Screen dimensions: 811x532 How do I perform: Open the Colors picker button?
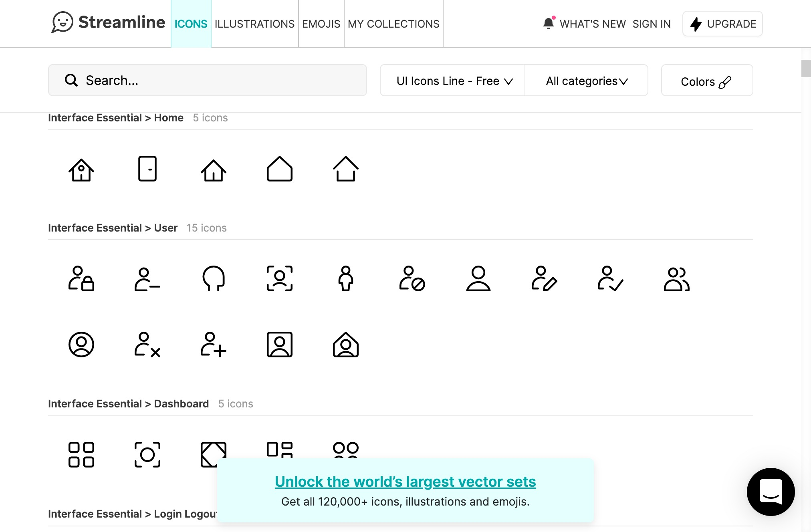coord(707,81)
